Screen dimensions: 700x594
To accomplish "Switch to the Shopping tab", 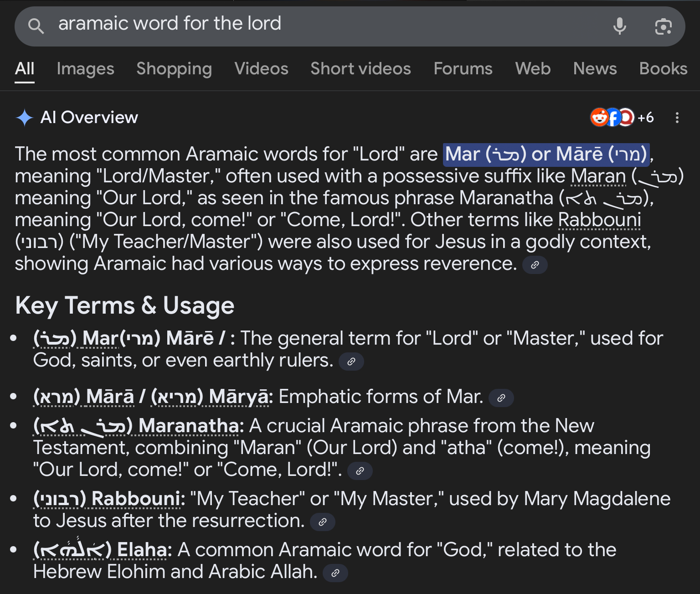I will coord(174,69).
